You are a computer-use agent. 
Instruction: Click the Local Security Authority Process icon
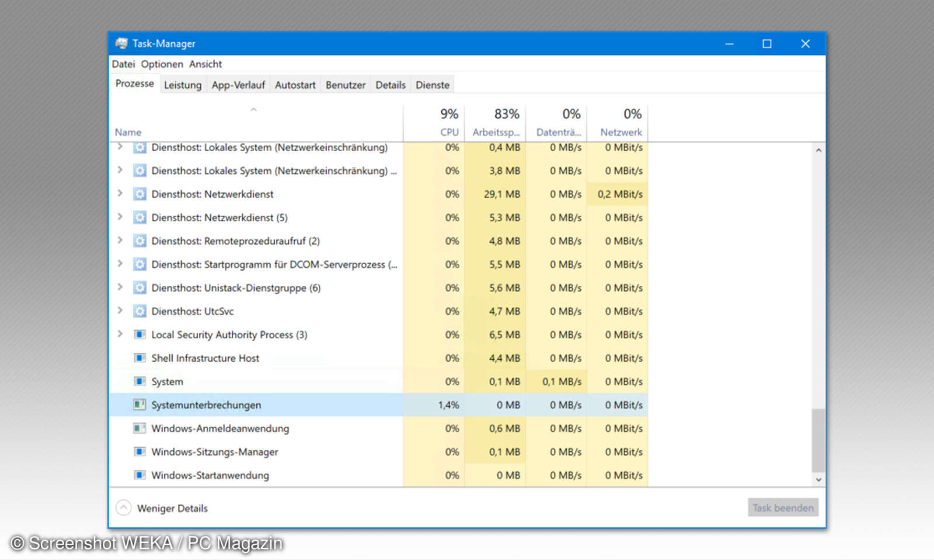click(x=140, y=335)
